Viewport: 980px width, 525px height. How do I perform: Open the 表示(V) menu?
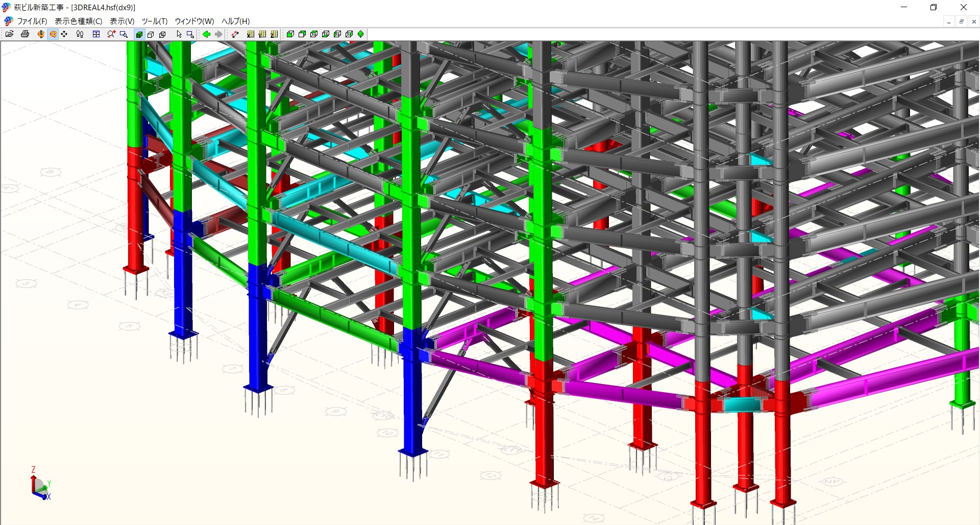click(122, 21)
